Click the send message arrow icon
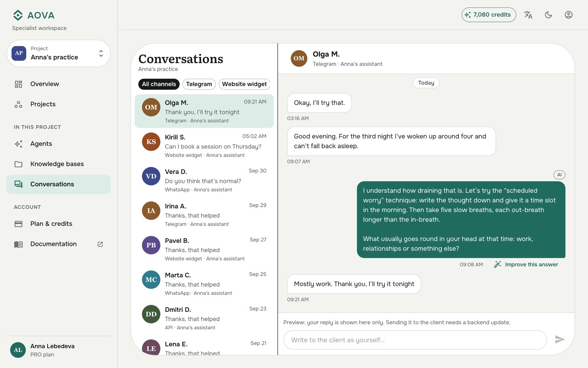The height and width of the screenshot is (368, 588). click(x=560, y=339)
